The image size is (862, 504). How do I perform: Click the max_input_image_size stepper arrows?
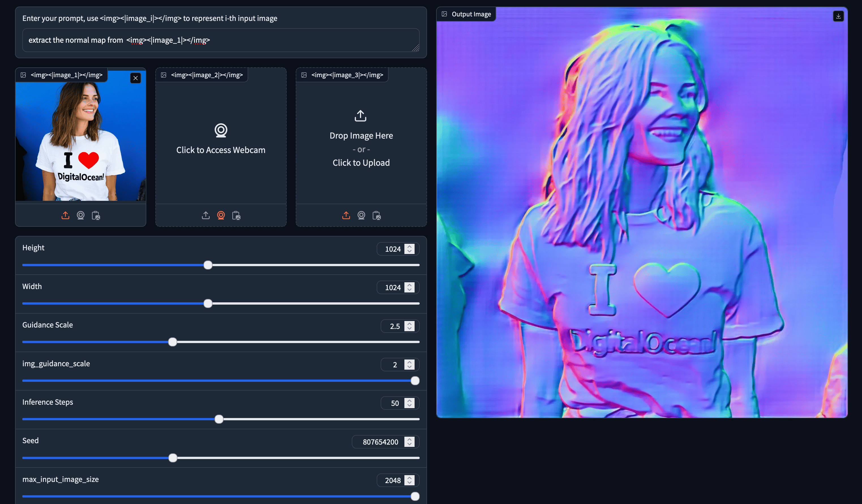pos(409,481)
